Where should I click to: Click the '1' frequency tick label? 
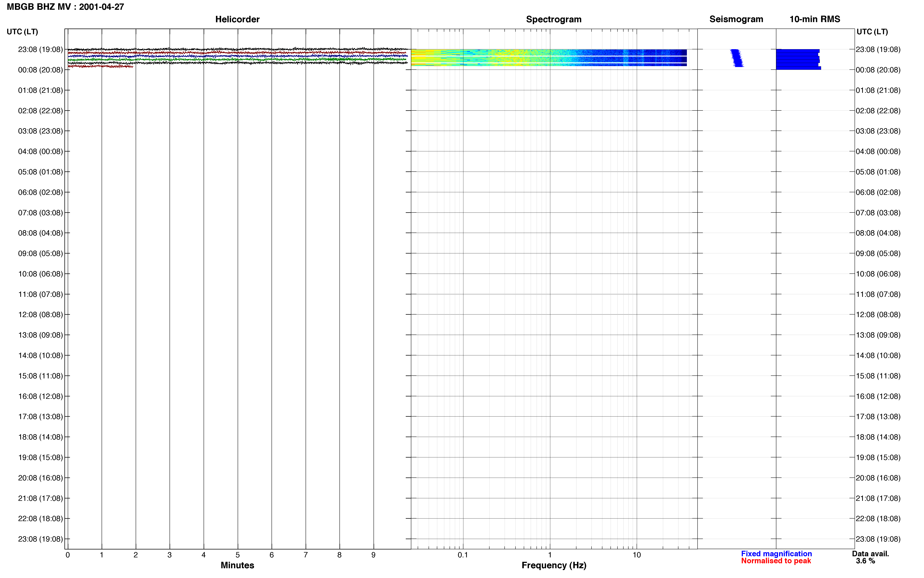[550, 555]
